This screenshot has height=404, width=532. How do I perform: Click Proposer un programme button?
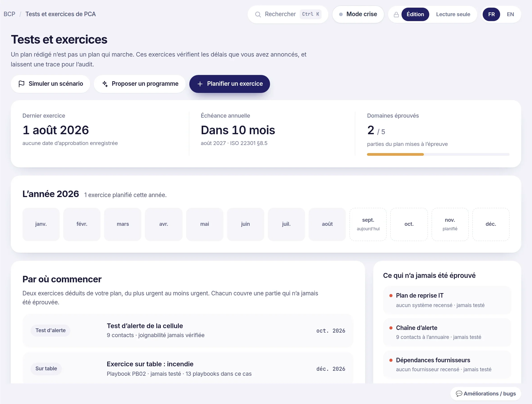click(x=140, y=84)
